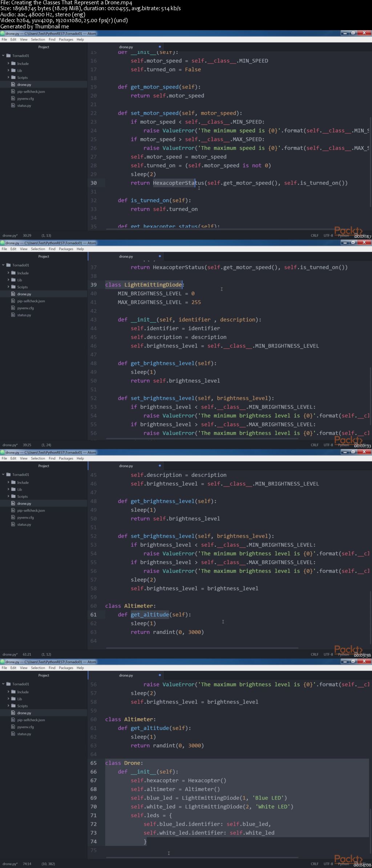Click Lib folder icon in 00:02:33 tree

pyautogui.click(x=13, y=280)
